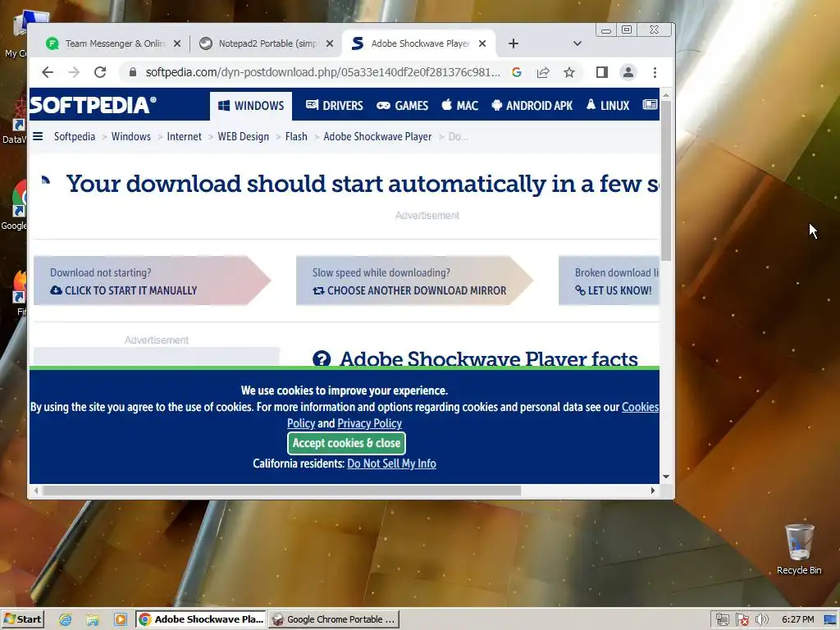The width and height of the screenshot is (840, 630).
Task: Close the Notepad2 Portable tab
Action: 330,44
